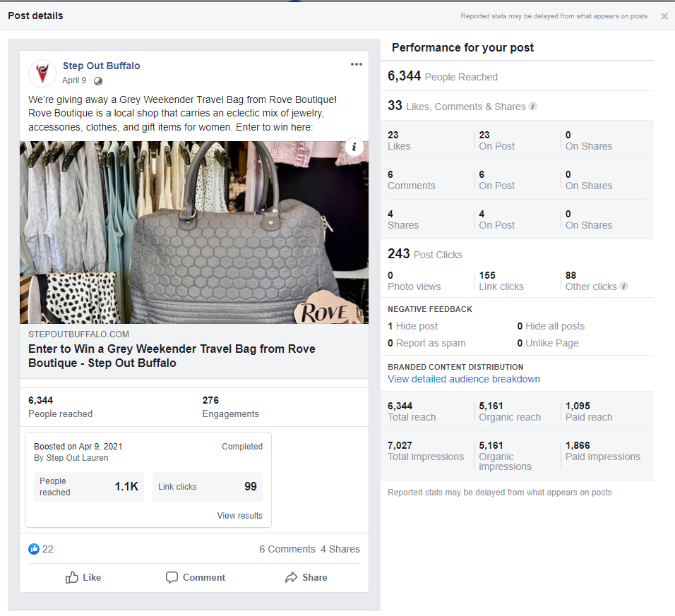Click the 4 Shares stat in performance panel
This screenshot has height=616, width=675.
[403, 220]
